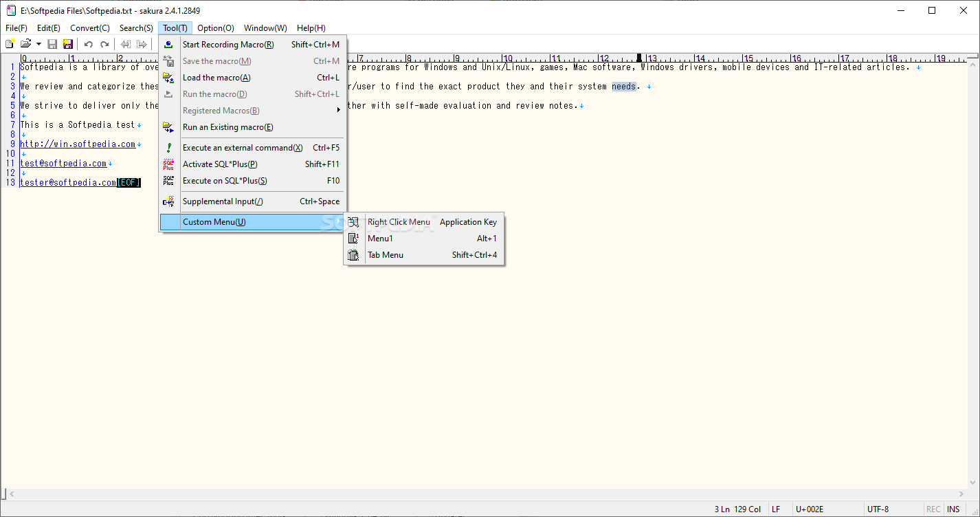Open the Search(S) menu
The width and height of the screenshot is (980, 517).
pos(136,28)
